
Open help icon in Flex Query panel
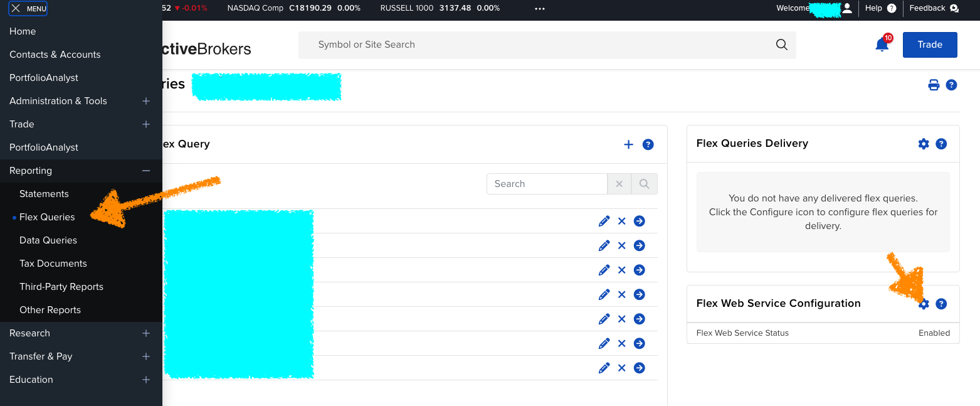coord(648,144)
